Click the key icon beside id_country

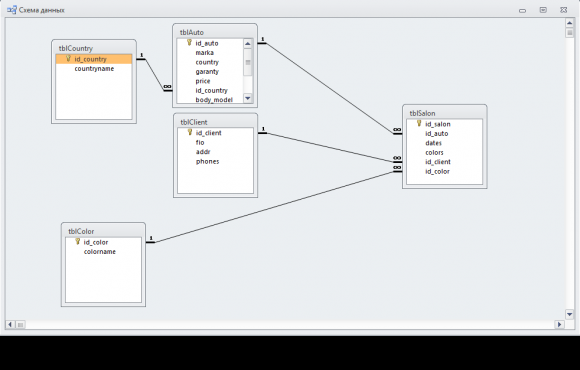point(68,58)
